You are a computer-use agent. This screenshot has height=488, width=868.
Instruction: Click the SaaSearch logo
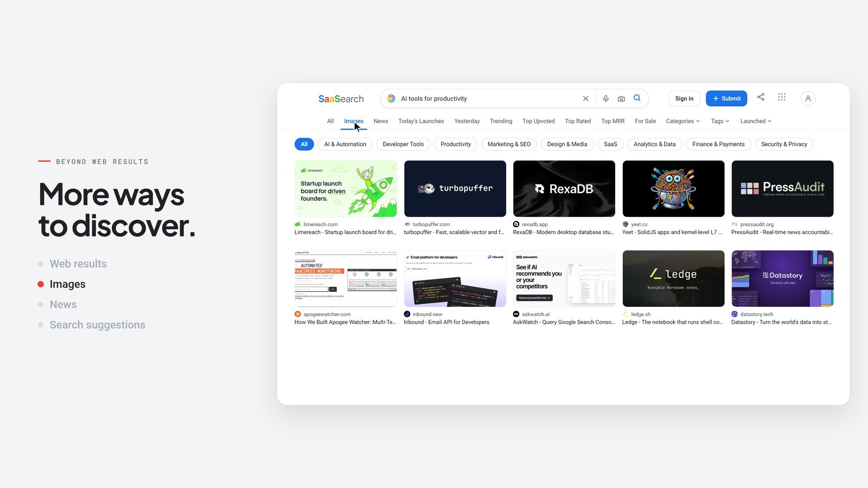pos(341,99)
